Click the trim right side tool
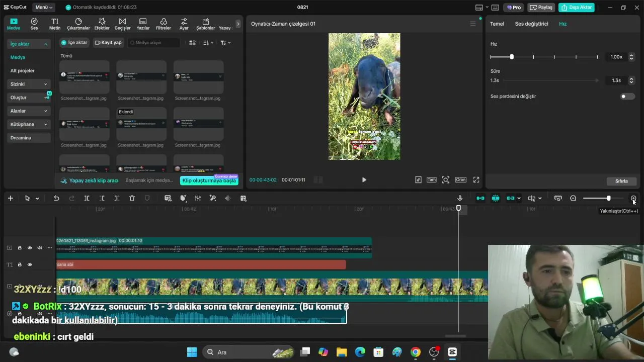Screen dimensions: 644x362 click(x=117, y=198)
